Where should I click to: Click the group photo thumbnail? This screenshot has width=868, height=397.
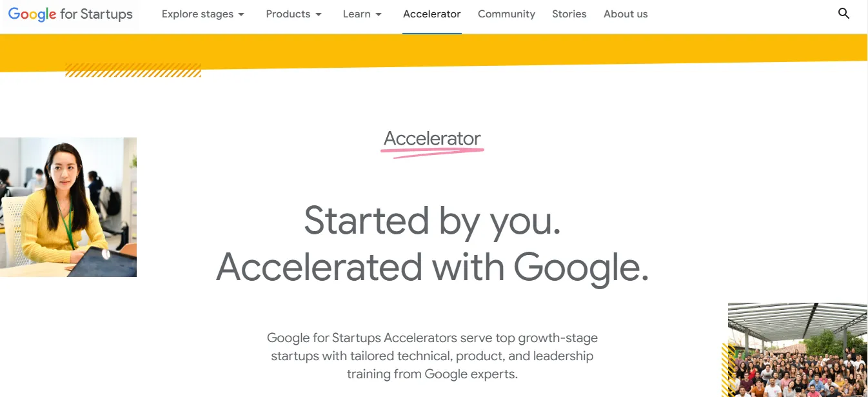(798, 351)
